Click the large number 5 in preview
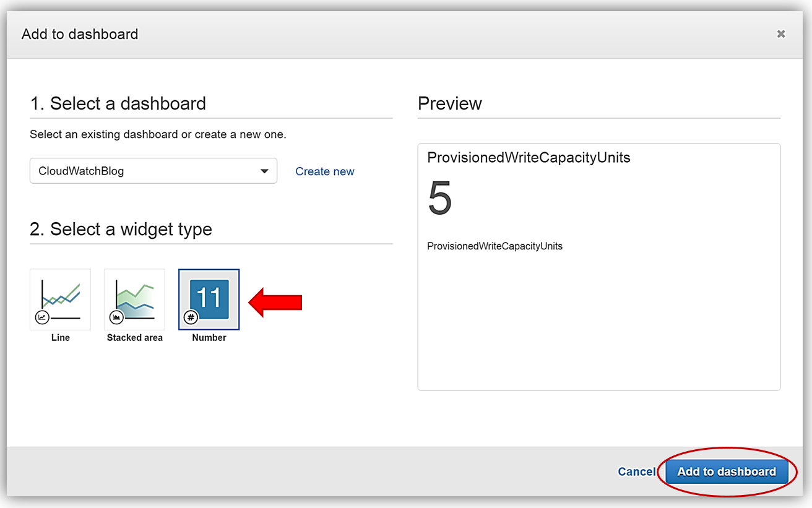Viewport: 812px width, 508px height. pos(440,199)
